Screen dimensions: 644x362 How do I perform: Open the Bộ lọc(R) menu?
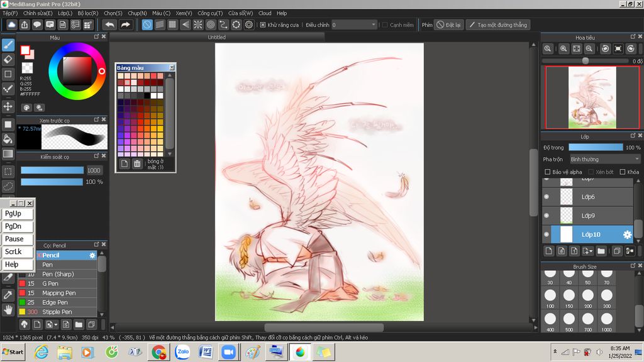click(x=88, y=13)
